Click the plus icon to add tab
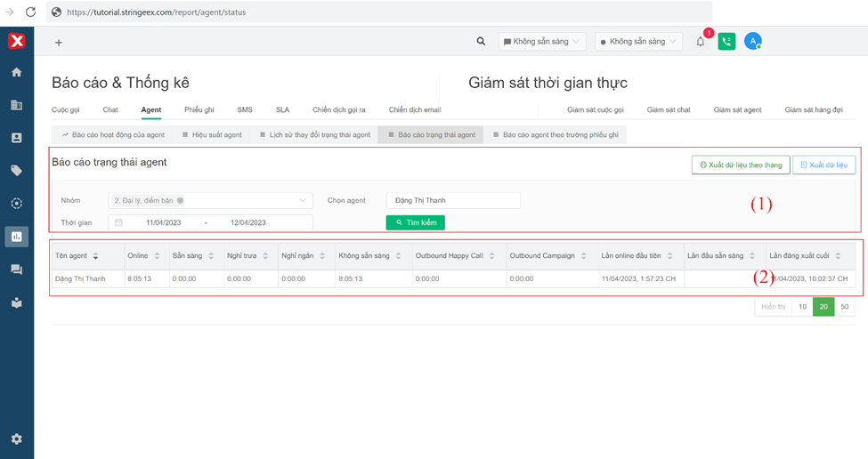Image resolution: width=868 pixels, height=459 pixels. pos(59,43)
